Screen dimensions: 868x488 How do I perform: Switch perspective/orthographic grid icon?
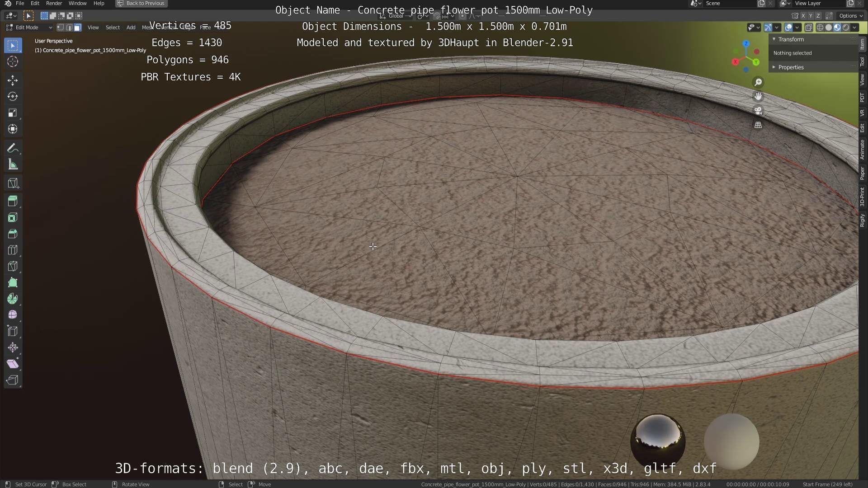point(758,125)
